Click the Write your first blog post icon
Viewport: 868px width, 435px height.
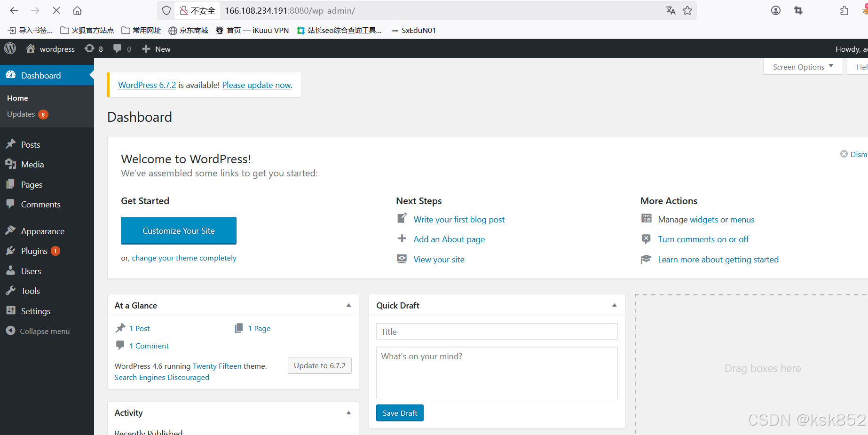point(402,219)
